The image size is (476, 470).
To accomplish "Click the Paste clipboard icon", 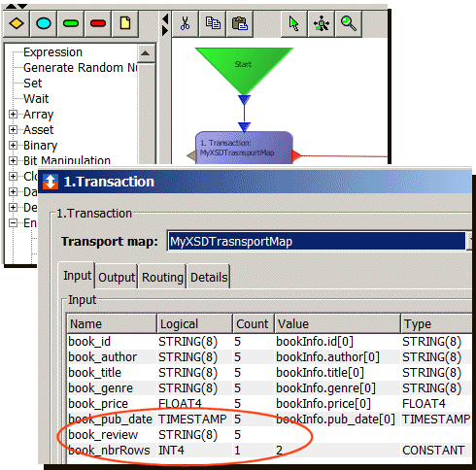I will pos(240,23).
